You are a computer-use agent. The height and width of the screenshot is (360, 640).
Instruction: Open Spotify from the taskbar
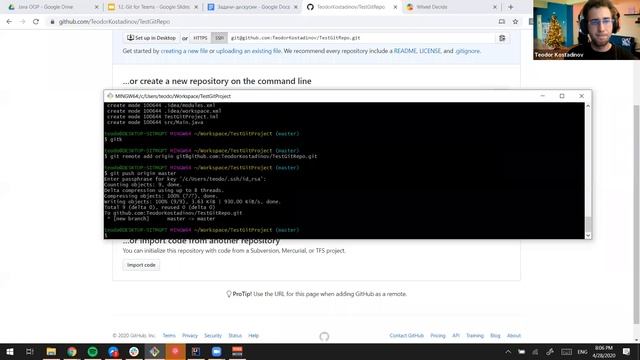pos(93,351)
